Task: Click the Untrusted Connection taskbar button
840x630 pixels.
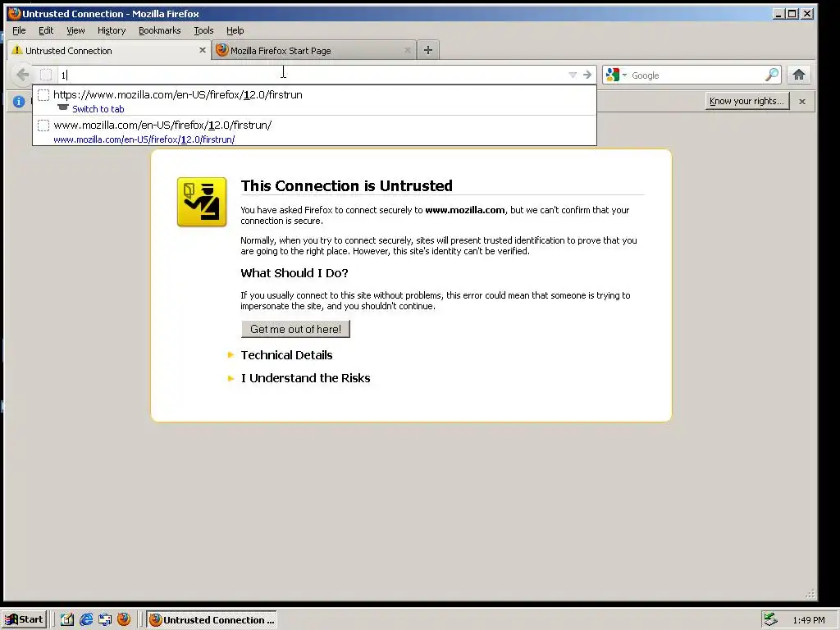Action: point(212,620)
